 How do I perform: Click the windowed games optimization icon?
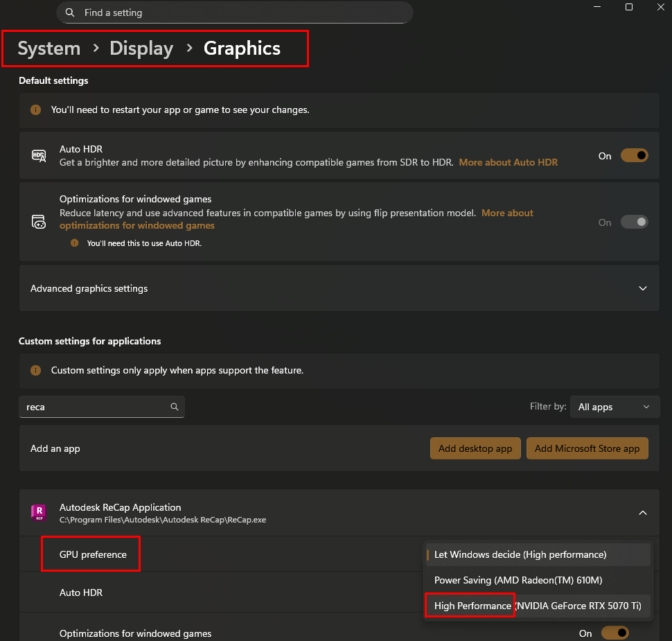[x=39, y=222]
